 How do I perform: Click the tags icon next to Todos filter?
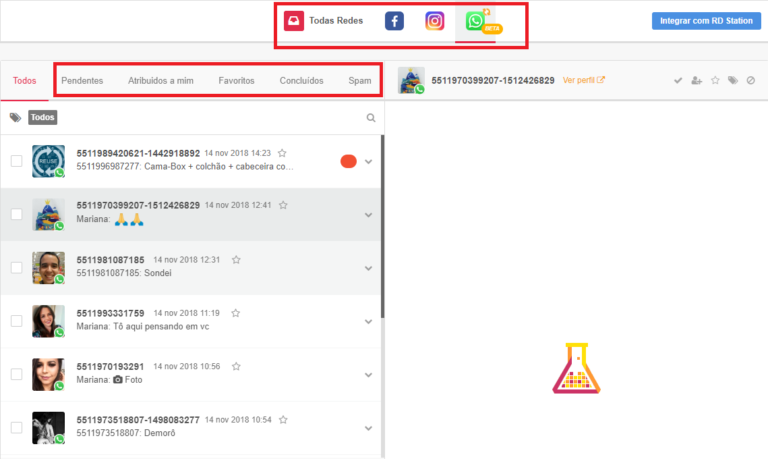(x=16, y=118)
